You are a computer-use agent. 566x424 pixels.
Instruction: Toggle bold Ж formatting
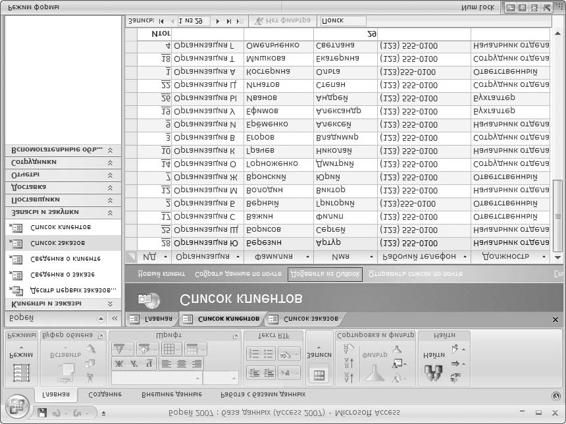[x=119, y=364]
